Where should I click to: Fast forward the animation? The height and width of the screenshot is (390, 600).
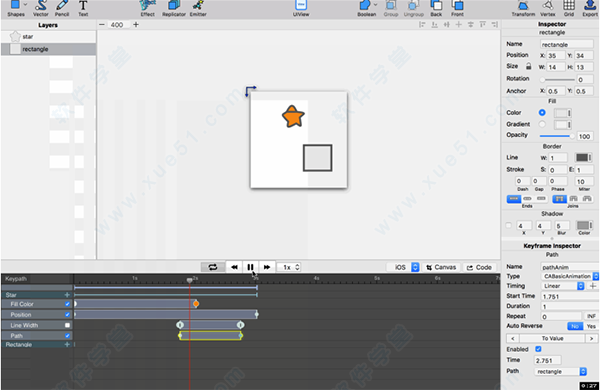[267, 267]
